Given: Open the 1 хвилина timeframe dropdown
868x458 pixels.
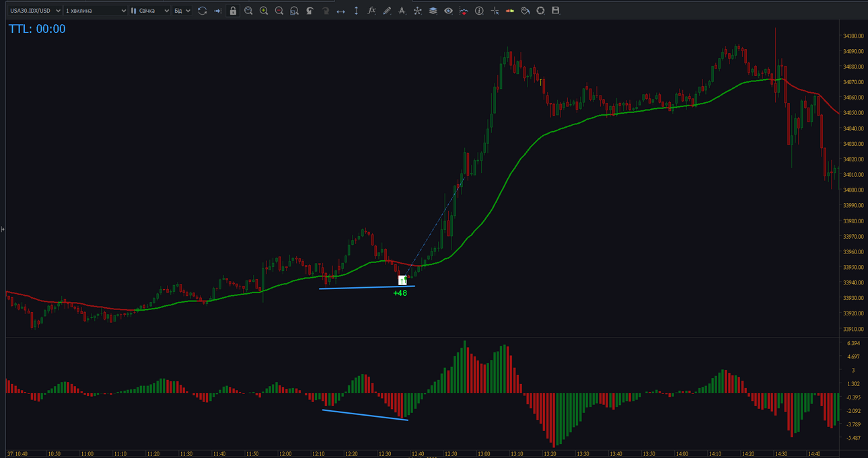Looking at the screenshot, I should point(96,11).
